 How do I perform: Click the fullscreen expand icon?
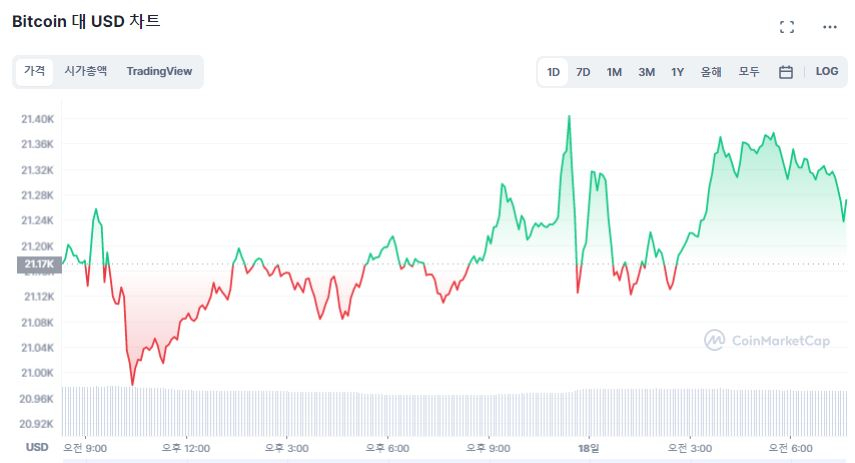[x=787, y=27]
